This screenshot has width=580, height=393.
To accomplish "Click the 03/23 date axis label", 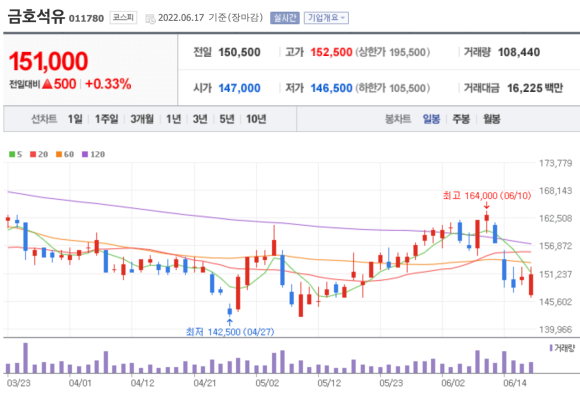I will pyautogui.click(x=18, y=383).
